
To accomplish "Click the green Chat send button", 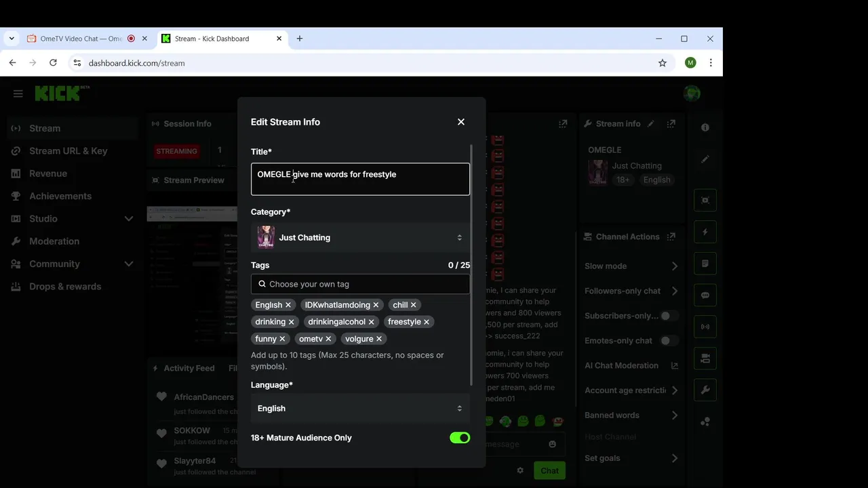I will [x=549, y=470].
